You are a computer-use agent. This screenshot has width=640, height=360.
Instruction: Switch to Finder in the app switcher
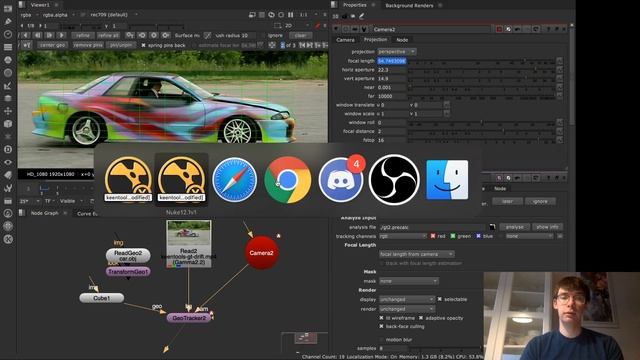(x=447, y=180)
